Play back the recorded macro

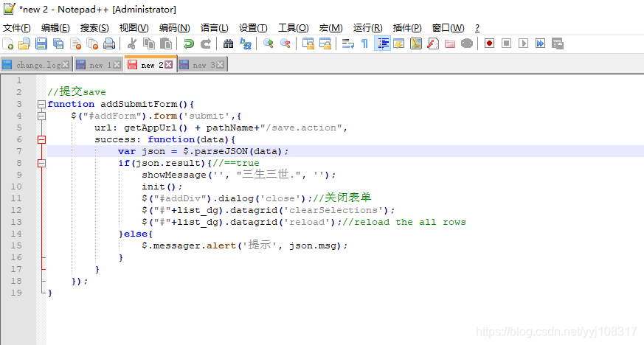(x=523, y=43)
